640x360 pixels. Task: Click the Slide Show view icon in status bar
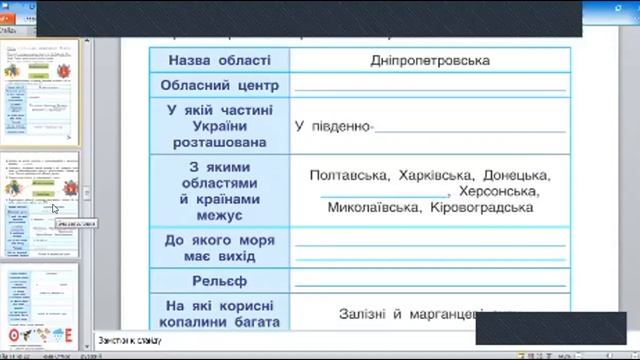tap(549, 356)
